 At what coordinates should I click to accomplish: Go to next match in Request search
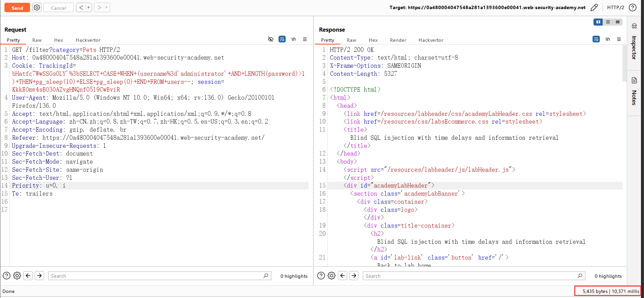(39, 276)
